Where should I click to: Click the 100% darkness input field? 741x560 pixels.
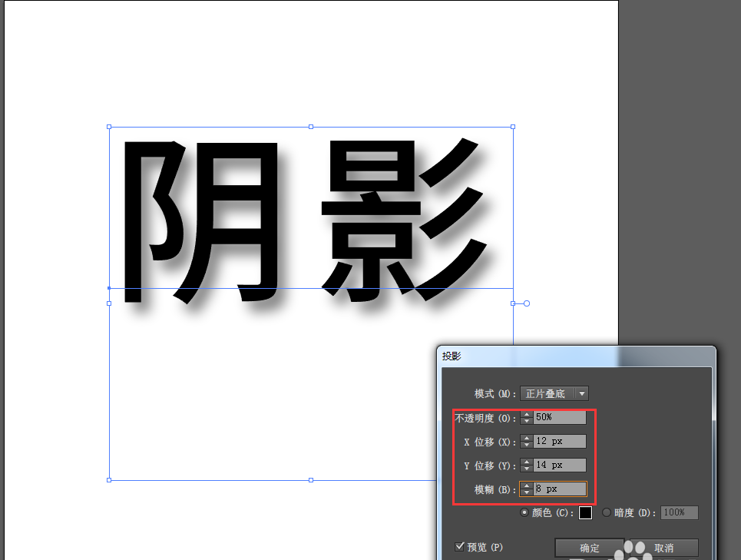click(x=679, y=512)
